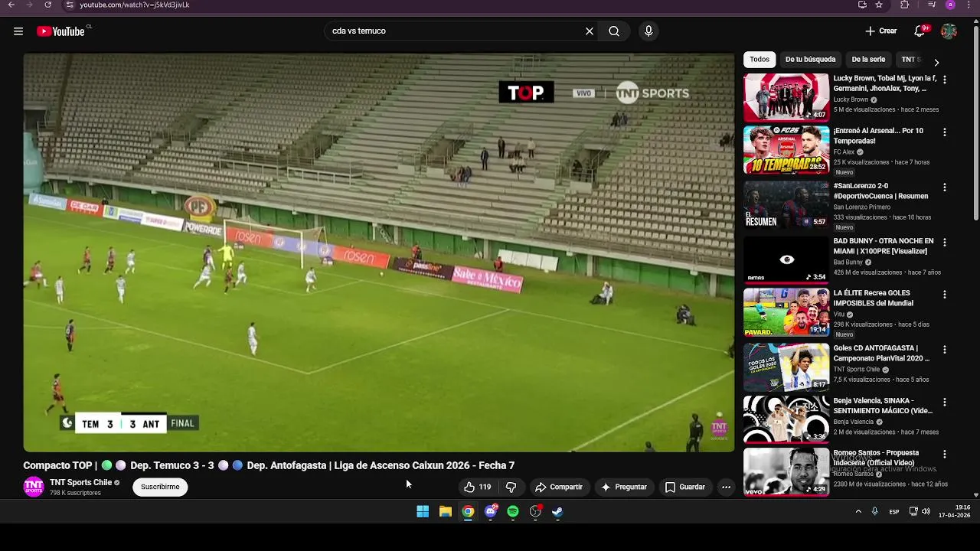Select the Todos filter chip
Screen dimensions: 980x551
[759, 60]
